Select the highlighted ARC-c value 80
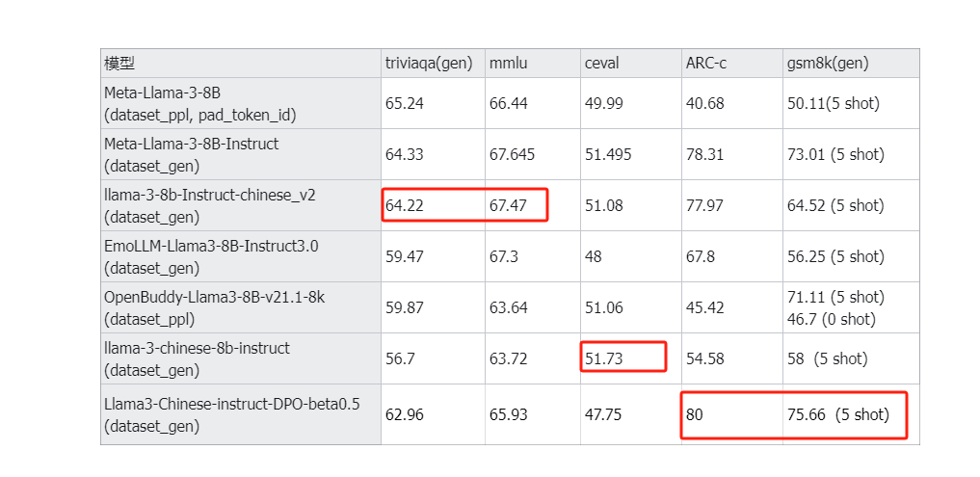The width and height of the screenshot is (980, 477). tap(694, 414)
